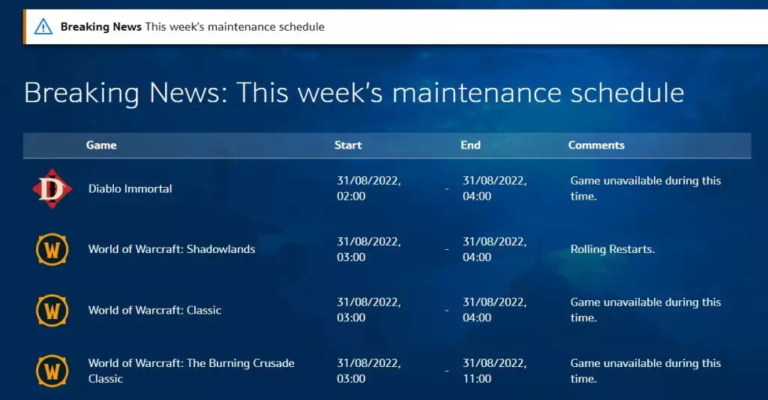The height and width of the screenshot is (400, 768).
Task: Click the Game column header
Action: 101,145
